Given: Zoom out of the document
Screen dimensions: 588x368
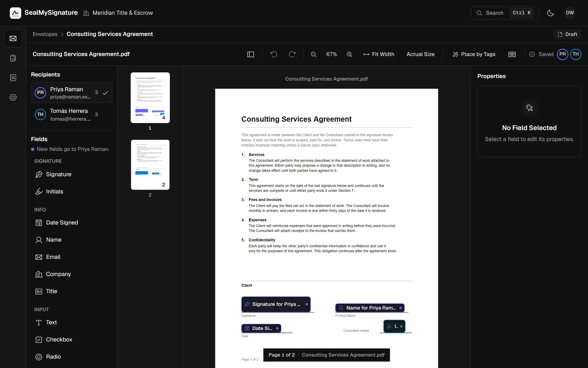Looking at the screenshot, I should (x=313, y=54).
